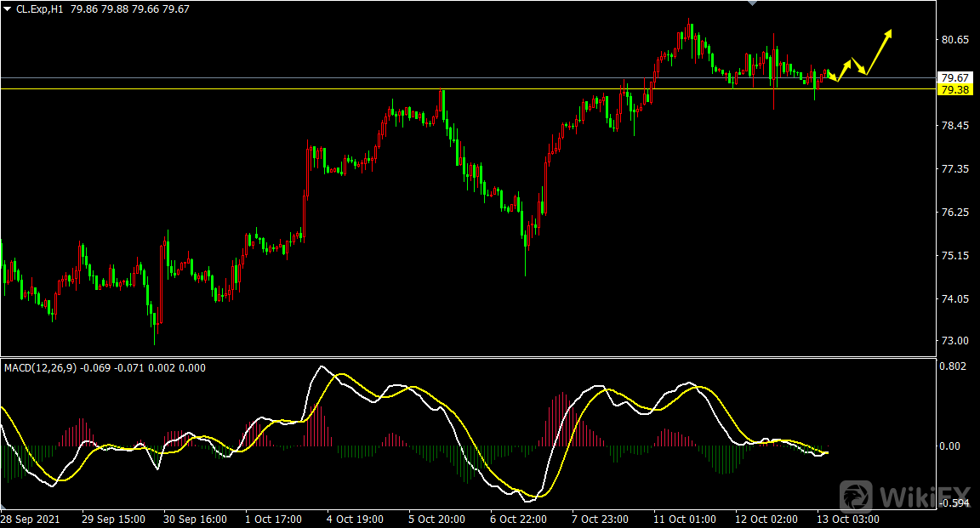Select the first small yellow arrowhead near price
Image resolution: width=980 pixels, height=528 pixels.
point(832,76)
